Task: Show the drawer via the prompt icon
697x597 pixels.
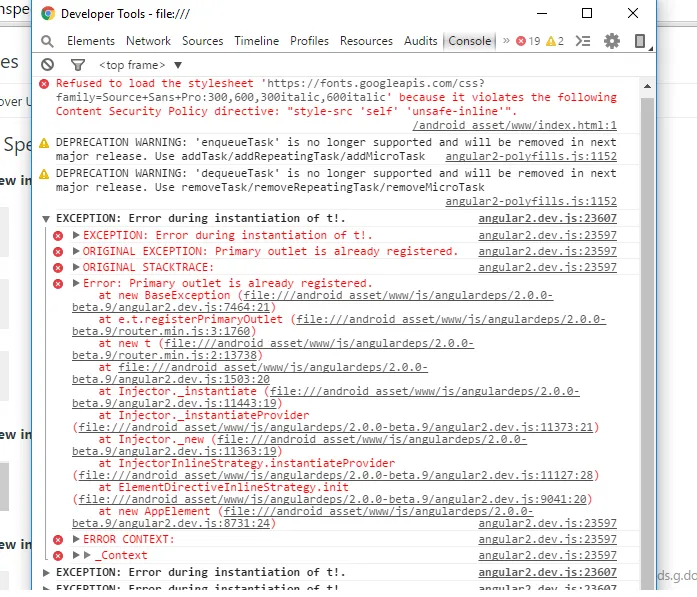Action: (x=583, y=41)
